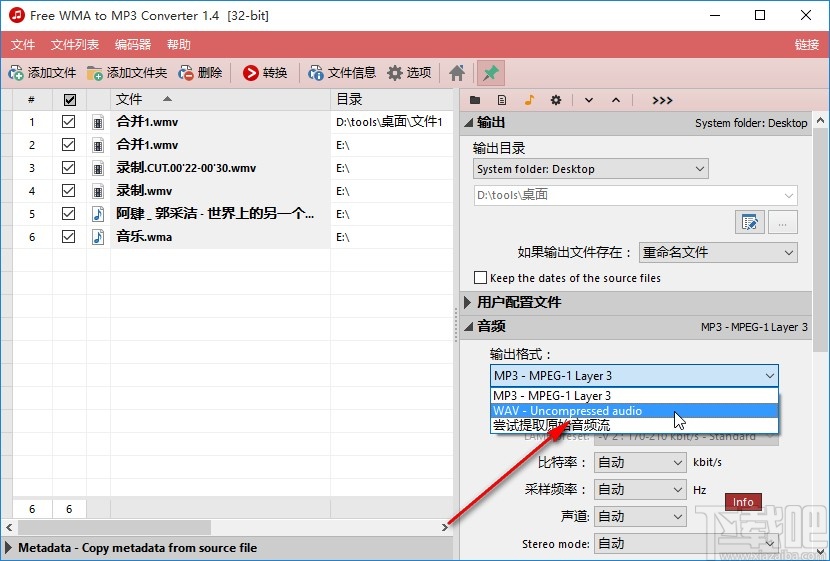Uncheck the checkbox for 录制.wmv

point(68,191)
